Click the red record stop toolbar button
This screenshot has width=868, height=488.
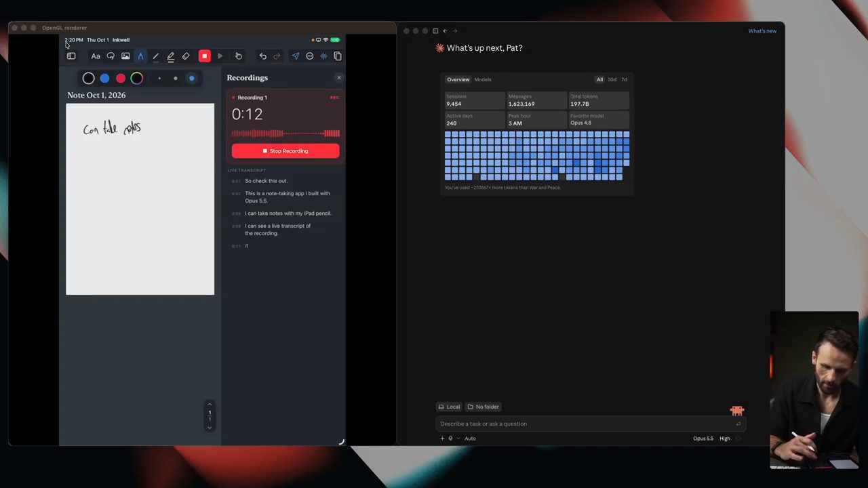point(204,56)
